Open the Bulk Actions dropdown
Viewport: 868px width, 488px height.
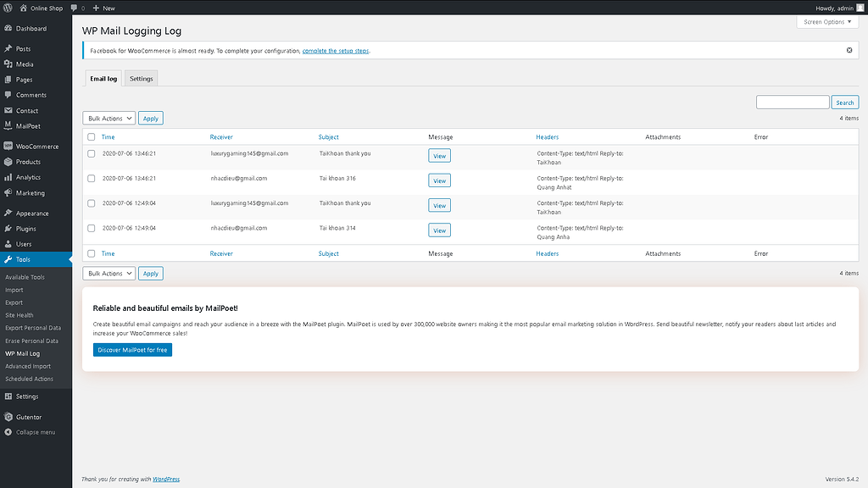108,118
